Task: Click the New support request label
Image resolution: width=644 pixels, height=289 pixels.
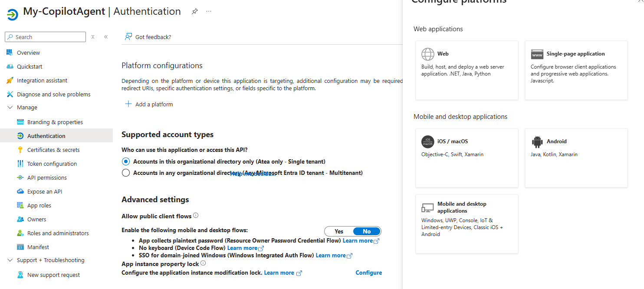Action: click(54, 275)
